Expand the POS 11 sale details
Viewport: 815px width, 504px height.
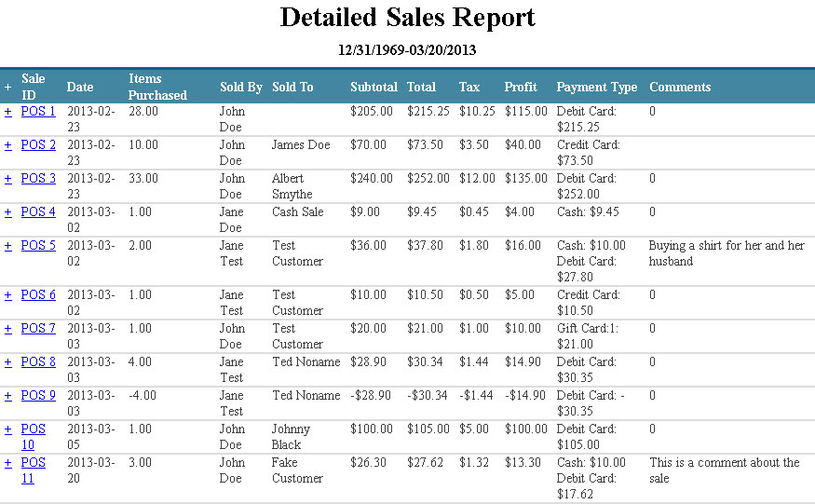pyautogui.click(x=7, y=463)
